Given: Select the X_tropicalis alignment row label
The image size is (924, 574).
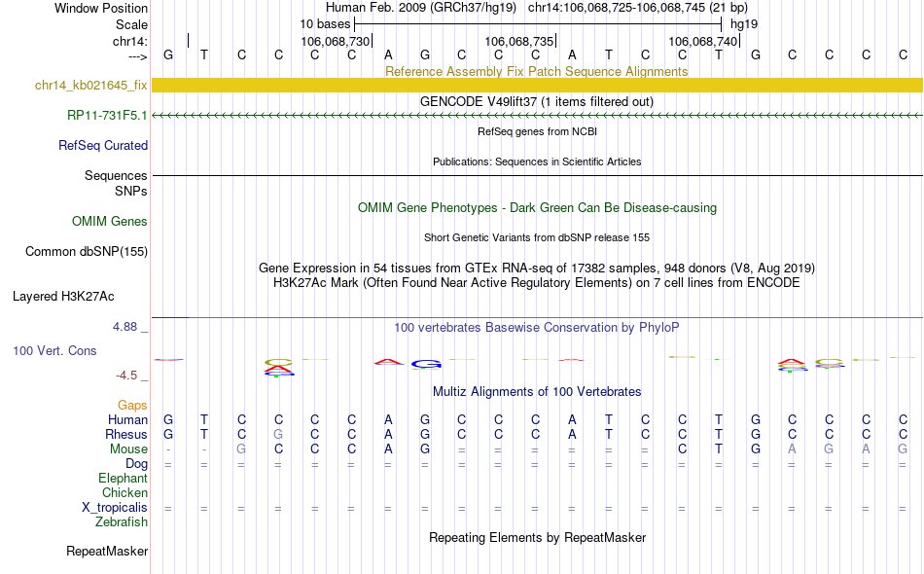Looking at the screenshot, I should (x=115, y=508).
